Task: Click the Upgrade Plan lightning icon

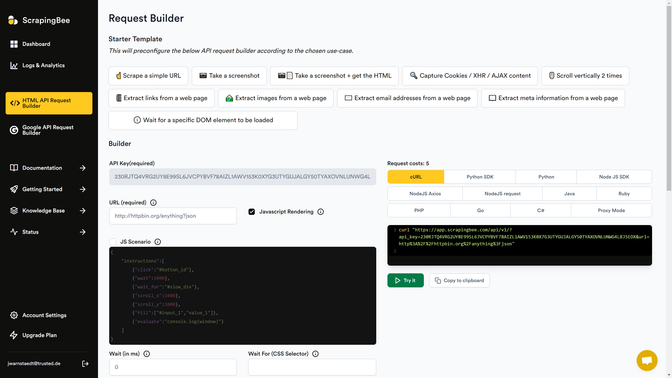Action: (14, 335)
